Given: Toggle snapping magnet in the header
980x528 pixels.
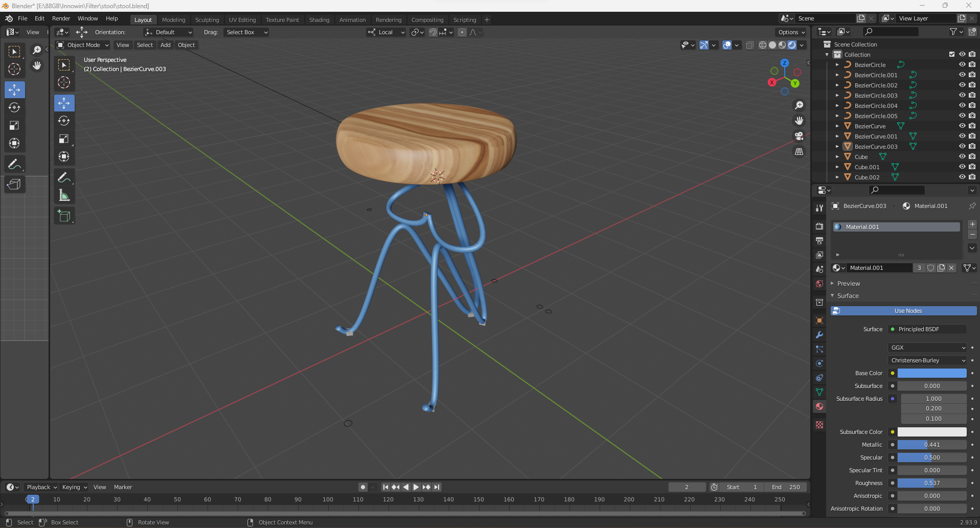Looking at the screenshot, I should (433, 32).
